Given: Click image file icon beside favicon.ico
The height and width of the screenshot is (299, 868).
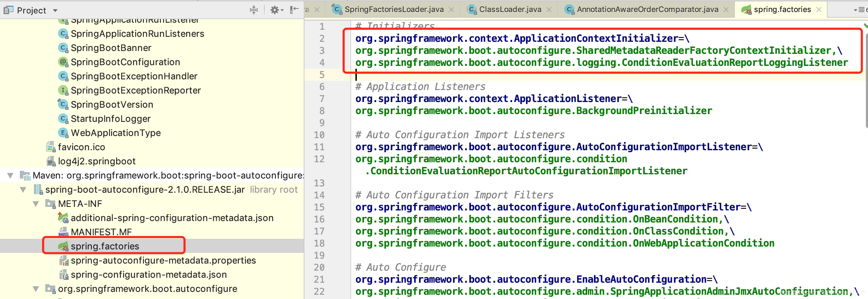Looking at the screenshot, I should (51, 147).
